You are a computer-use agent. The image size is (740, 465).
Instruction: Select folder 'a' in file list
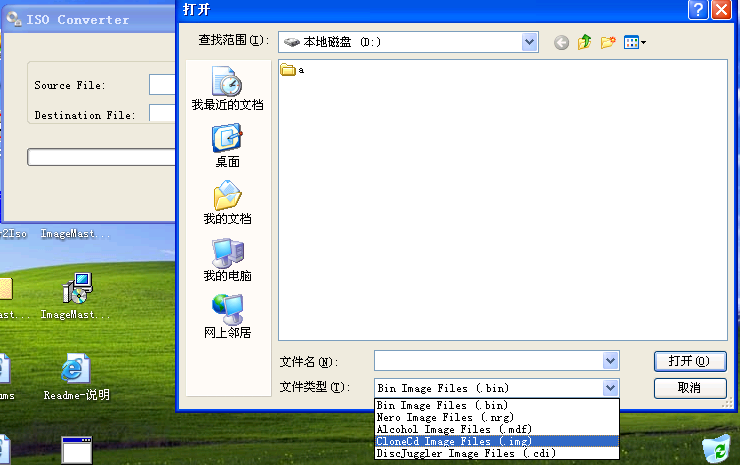[x=292, y=70]
